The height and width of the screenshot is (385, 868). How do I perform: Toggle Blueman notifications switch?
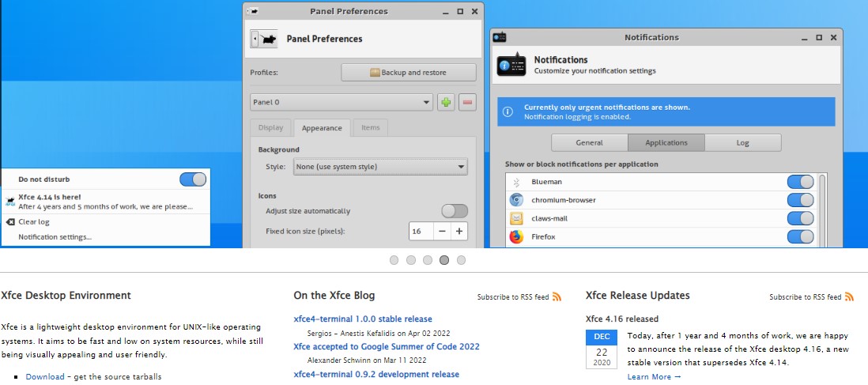coord(801,182)
